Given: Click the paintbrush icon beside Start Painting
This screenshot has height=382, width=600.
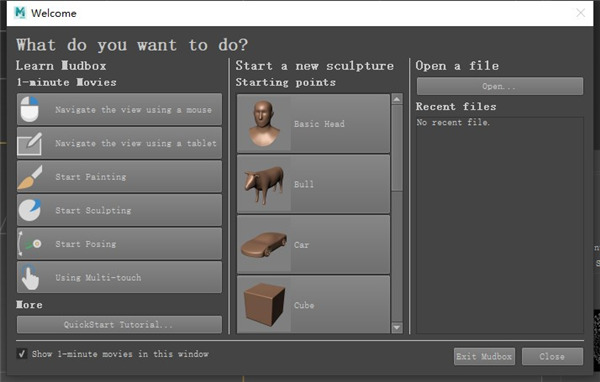Looking at the screenshot, I should [29, 177].
